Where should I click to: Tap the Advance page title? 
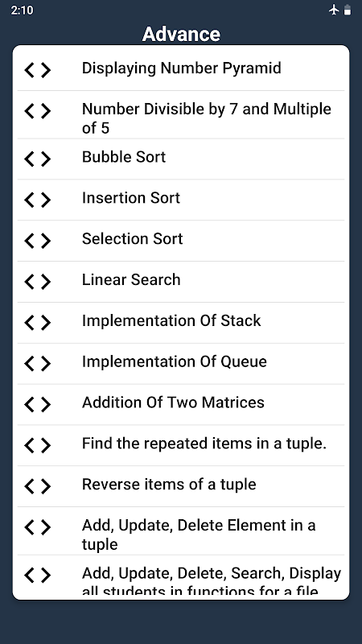(x=181, y=34)
